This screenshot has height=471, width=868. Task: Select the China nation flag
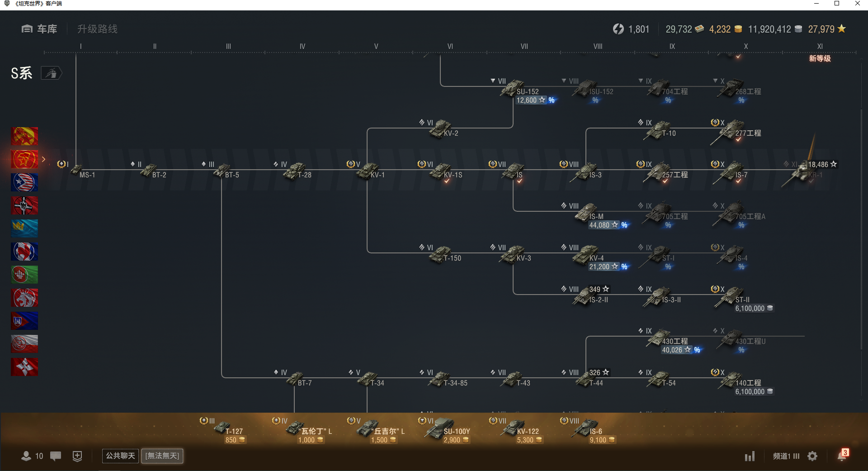(x=24, y=136)
